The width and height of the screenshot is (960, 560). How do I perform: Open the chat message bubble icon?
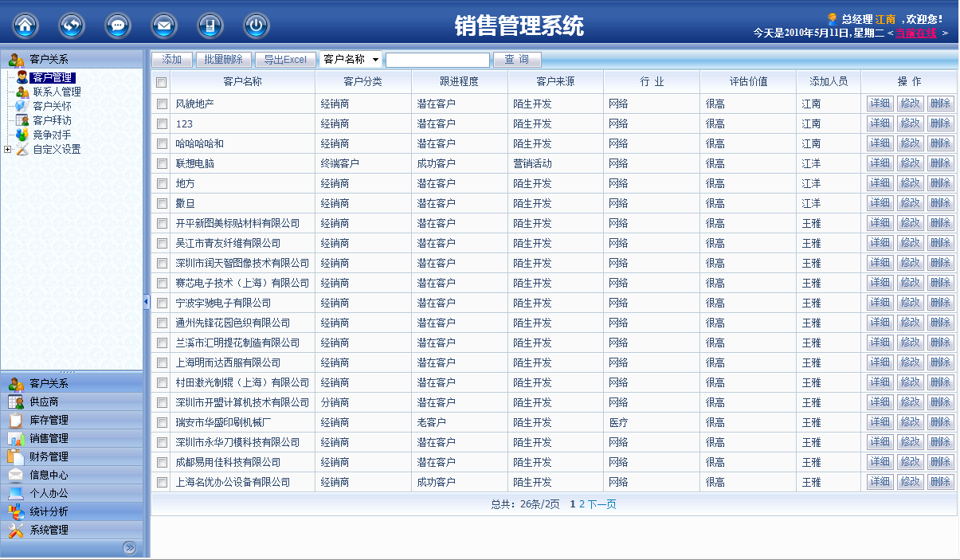point(118,25)
